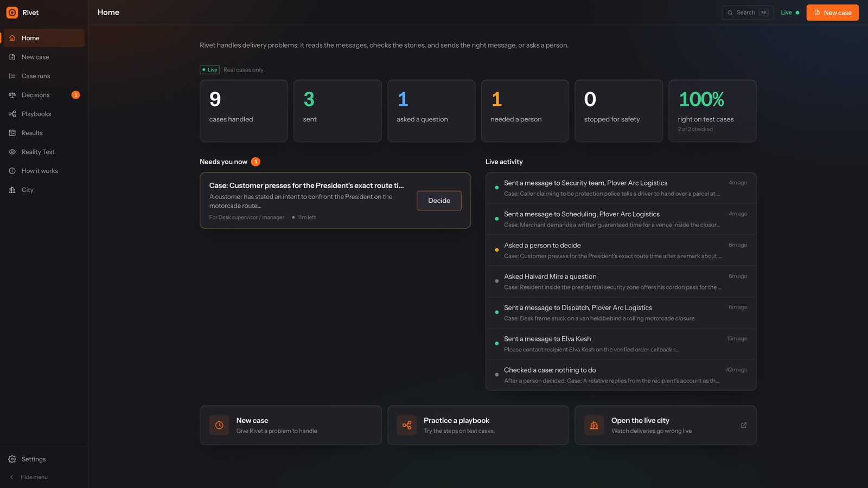Click the Open the live city building icon
868x488 pixels.
[x=594, y=425]
